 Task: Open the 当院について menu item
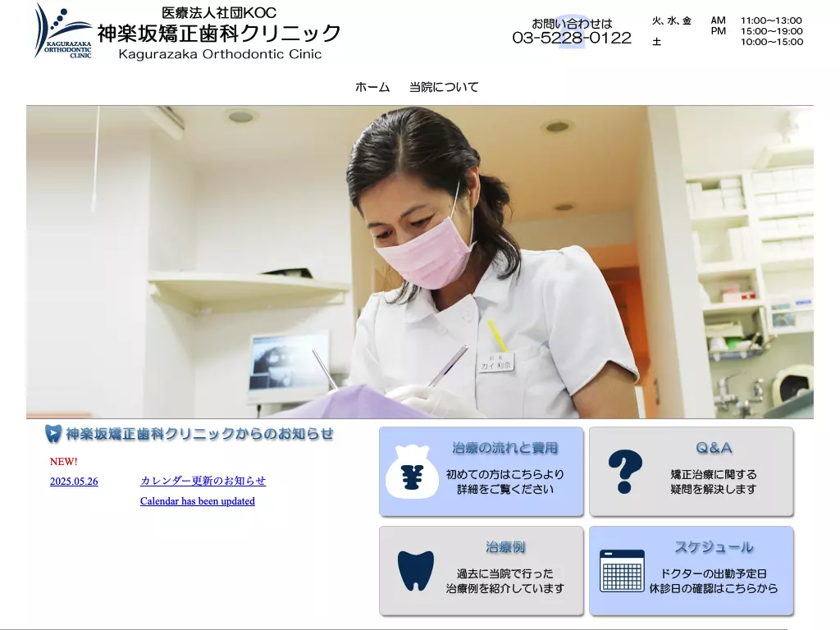pos(444,87)
